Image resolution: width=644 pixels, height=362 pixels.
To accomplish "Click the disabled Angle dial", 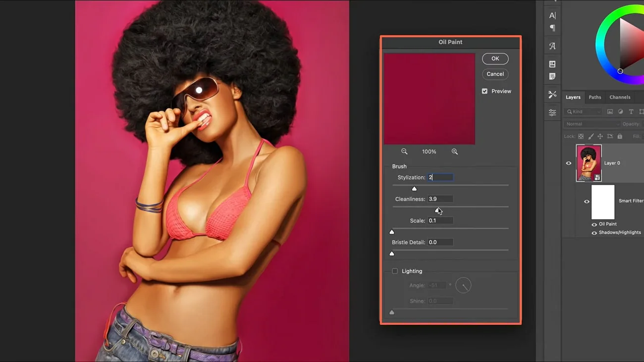I will click(x=463, y=285).
